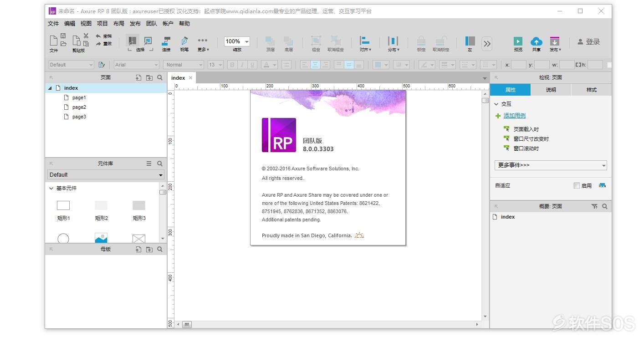Select page2 in the pages tree

click(x=79, y=107)
